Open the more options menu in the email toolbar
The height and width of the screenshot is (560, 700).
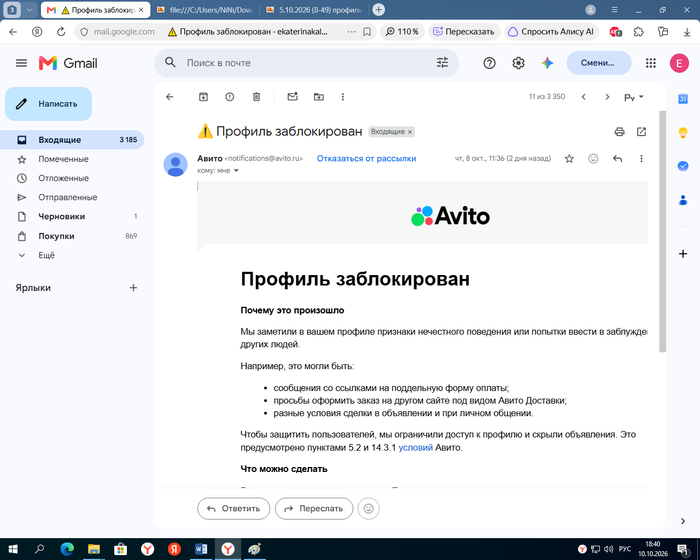click(x=343, y=97)
